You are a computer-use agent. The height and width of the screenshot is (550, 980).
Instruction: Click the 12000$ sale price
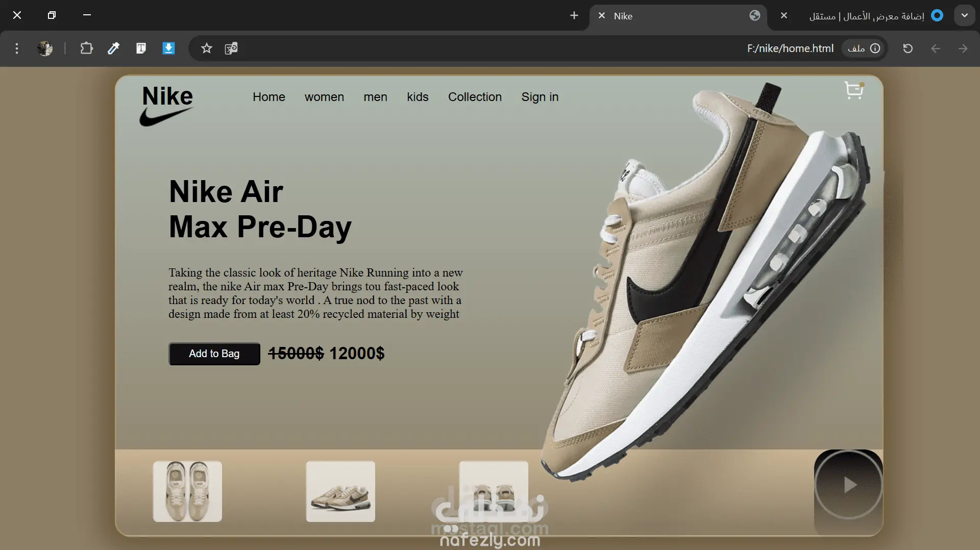click(x=357, y=353)
